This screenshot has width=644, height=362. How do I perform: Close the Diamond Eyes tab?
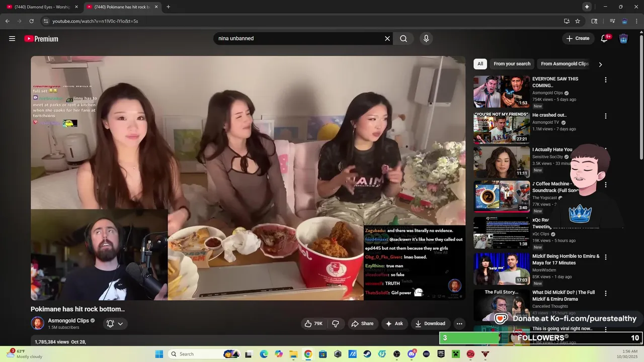pos(76,7)
